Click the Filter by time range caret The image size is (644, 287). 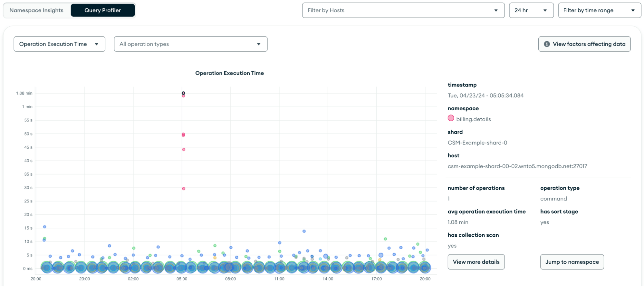coord(633,11)
